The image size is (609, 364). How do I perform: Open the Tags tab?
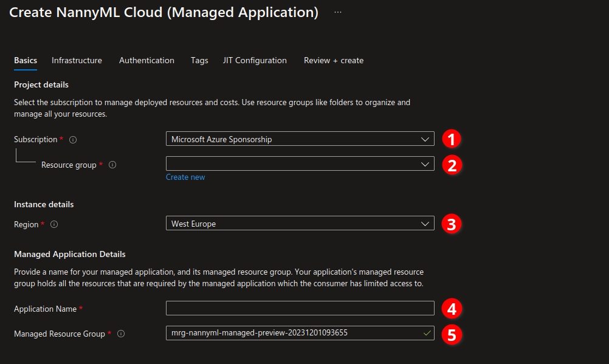tap(199, 60)
